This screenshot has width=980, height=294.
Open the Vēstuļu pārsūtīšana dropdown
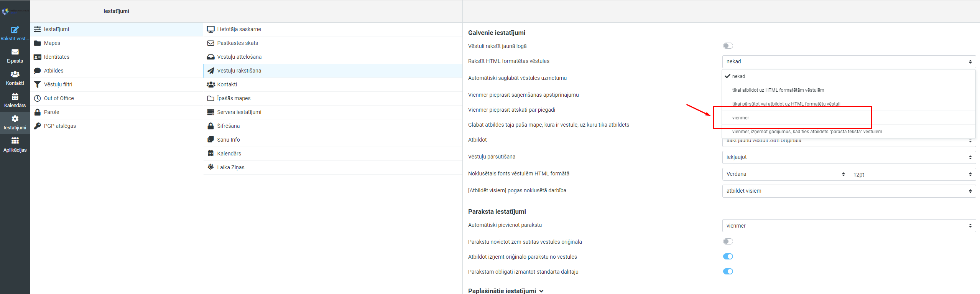[x=848, y=157]
